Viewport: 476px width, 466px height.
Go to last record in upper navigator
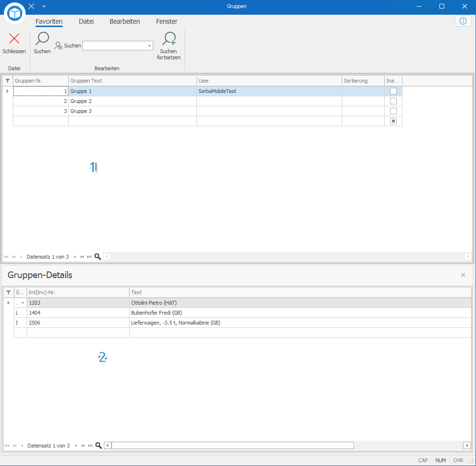tap(89, 257)
